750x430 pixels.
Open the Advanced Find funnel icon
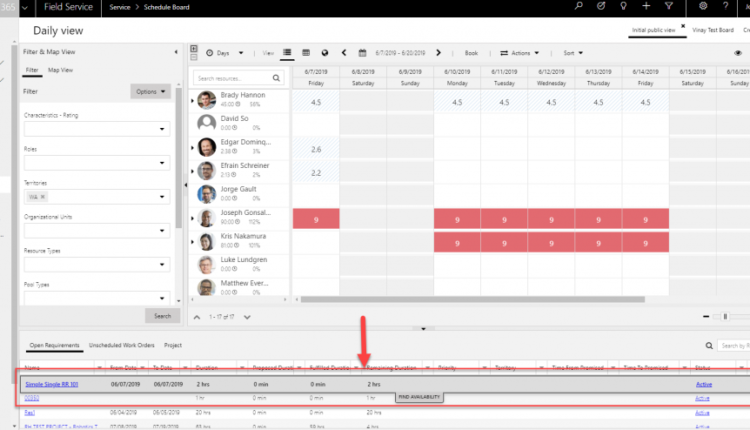[x=668, y=6]
